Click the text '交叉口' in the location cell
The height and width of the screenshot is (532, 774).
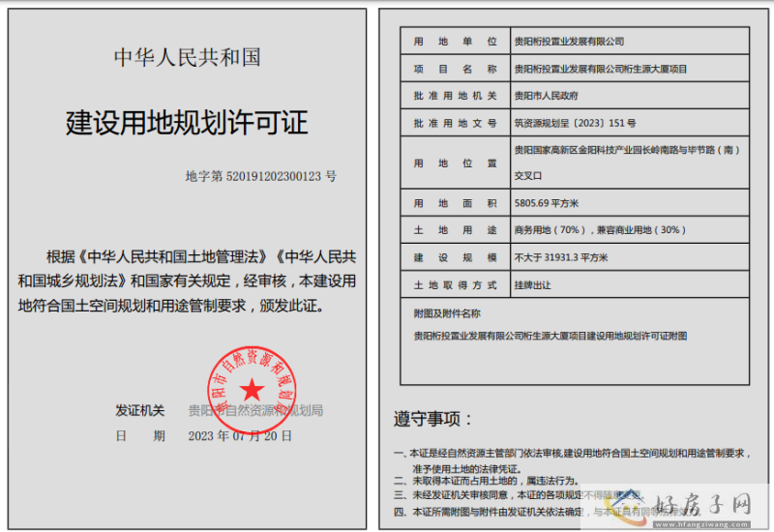528,176
